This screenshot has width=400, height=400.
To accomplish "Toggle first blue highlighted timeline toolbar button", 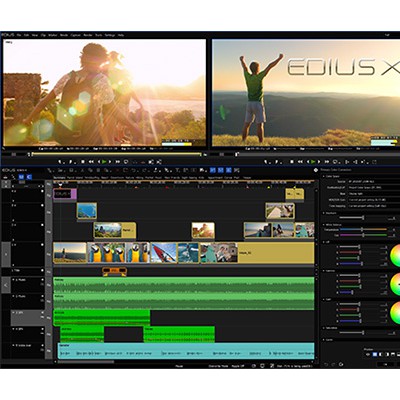I will (213, 170).
